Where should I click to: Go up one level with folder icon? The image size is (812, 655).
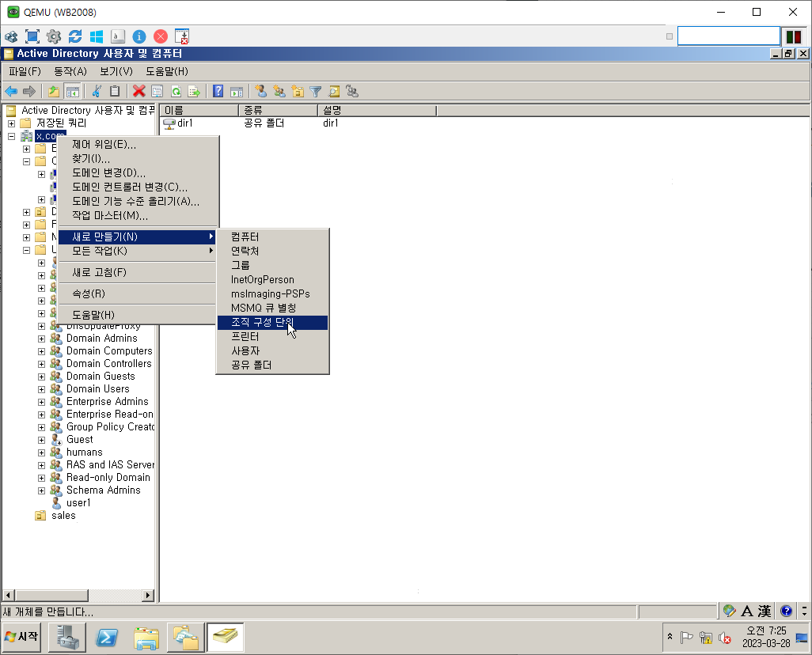click(54, 92)
